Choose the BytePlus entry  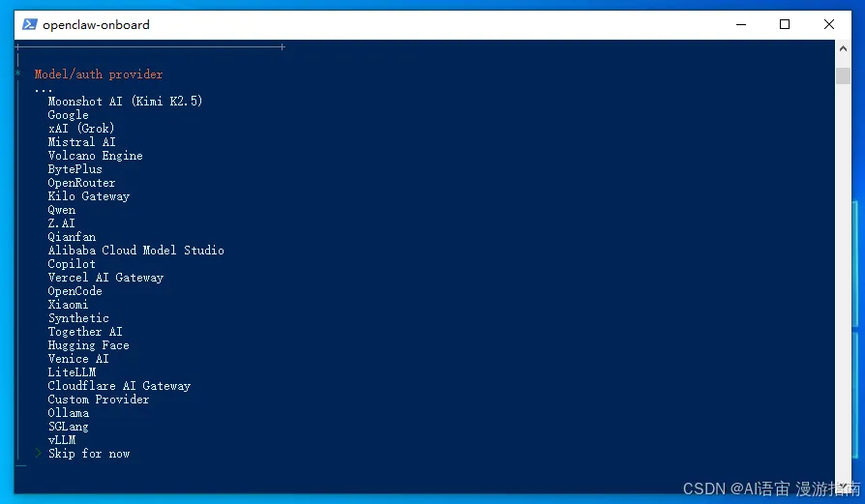75,169
